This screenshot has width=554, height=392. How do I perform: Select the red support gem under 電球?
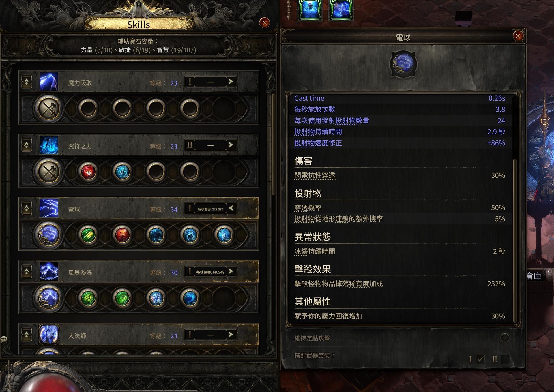(x=122, y=235)
